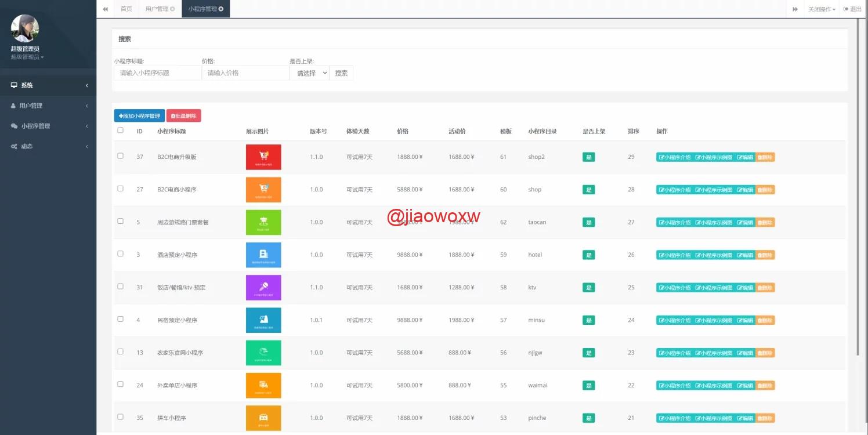Expand 用户管理 using its sidebar chevron
The height and width of the screenshot is (435, 868).
coord(87,106)
